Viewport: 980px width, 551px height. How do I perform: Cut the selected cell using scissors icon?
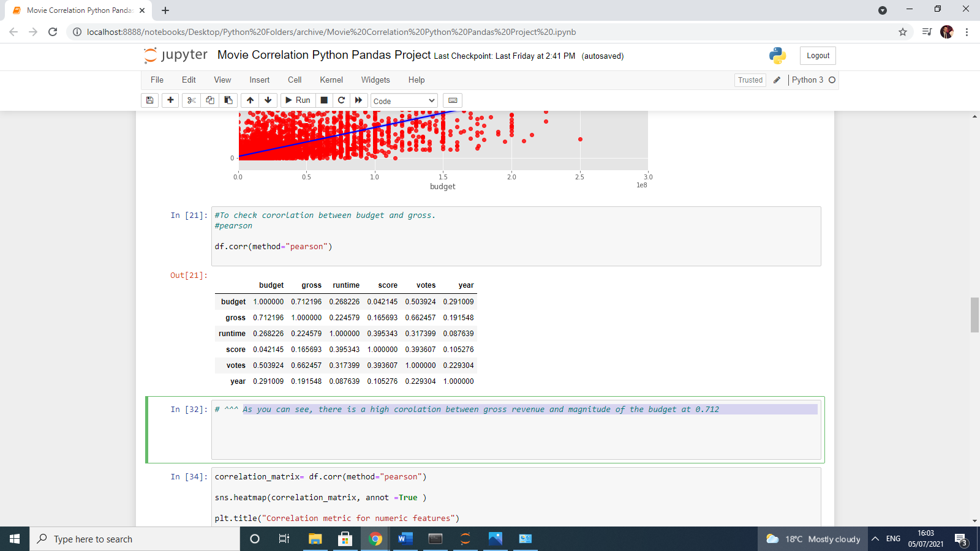[x=190, y=100]
